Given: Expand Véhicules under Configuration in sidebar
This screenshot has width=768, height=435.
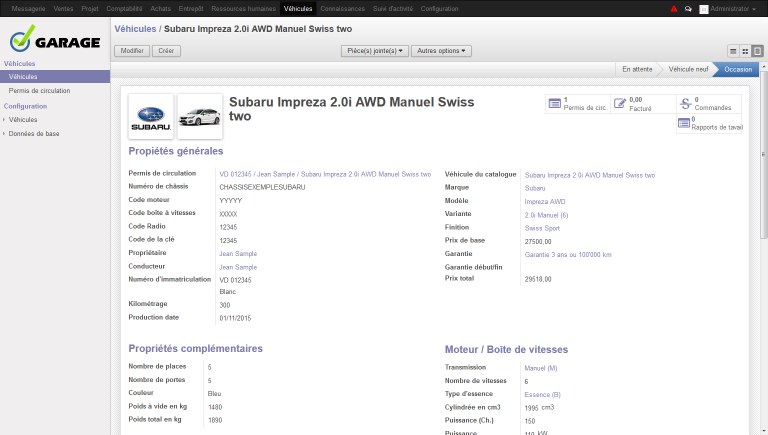Looking at the screenshot, I should (23, 119).
